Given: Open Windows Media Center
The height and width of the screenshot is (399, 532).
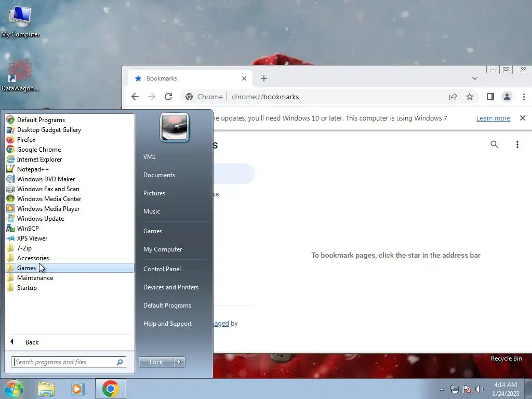Looking at the screenshot, I should 70,198.
